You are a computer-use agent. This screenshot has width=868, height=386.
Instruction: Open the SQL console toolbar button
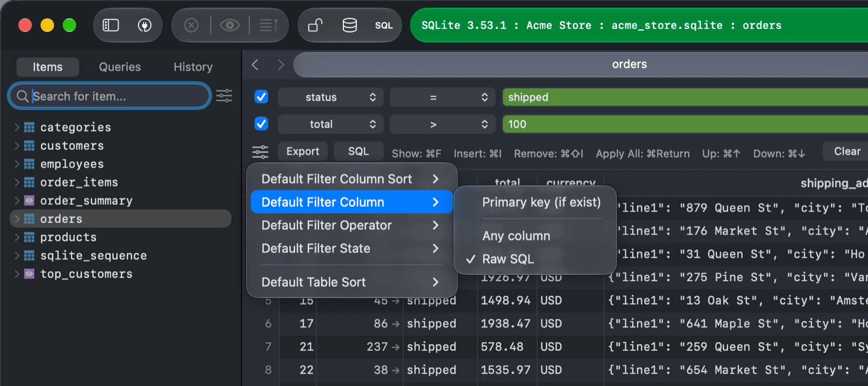(x=384, y=26)
